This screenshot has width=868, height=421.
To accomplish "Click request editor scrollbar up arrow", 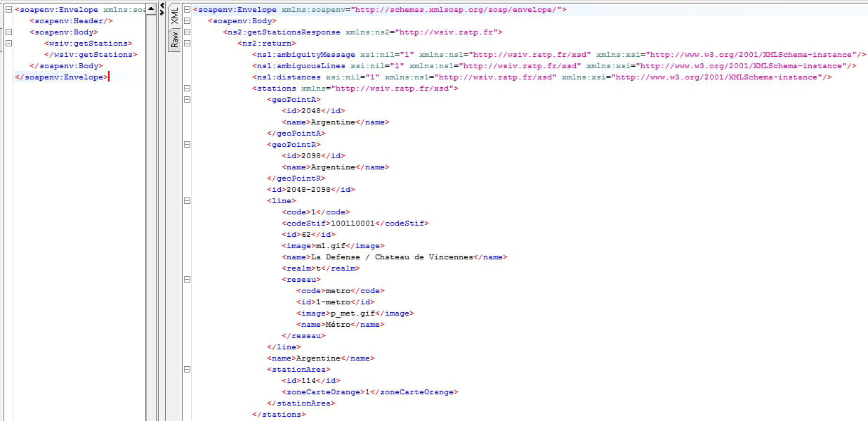I will coord(150,8).
